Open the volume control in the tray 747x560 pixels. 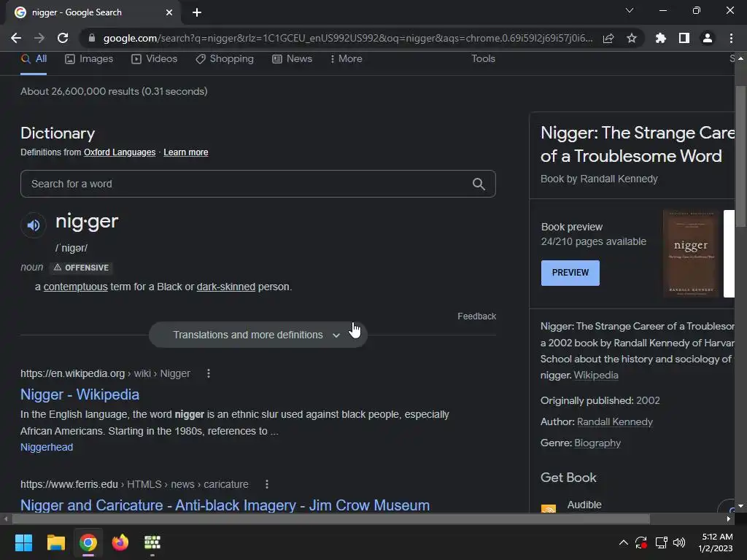679,542
